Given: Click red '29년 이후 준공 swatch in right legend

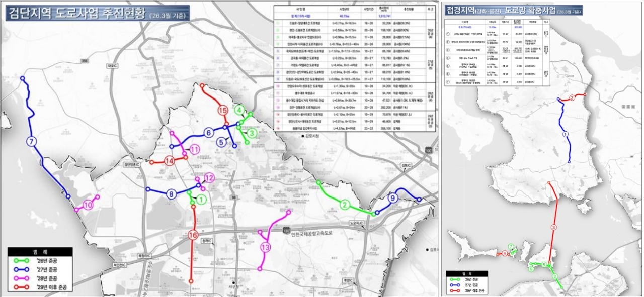Looking at the screenshot, I should point(455,291).
